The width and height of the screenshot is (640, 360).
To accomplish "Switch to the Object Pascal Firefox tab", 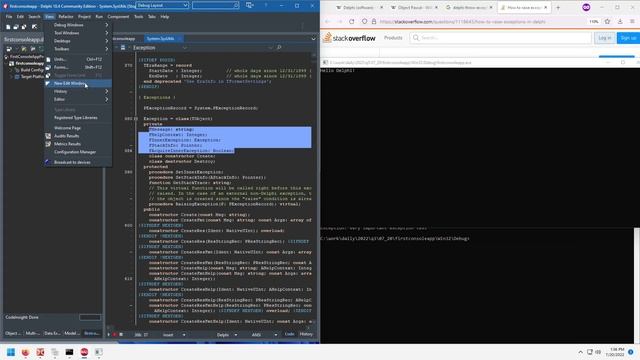I will pyautogui.click(x=414, y=7).
